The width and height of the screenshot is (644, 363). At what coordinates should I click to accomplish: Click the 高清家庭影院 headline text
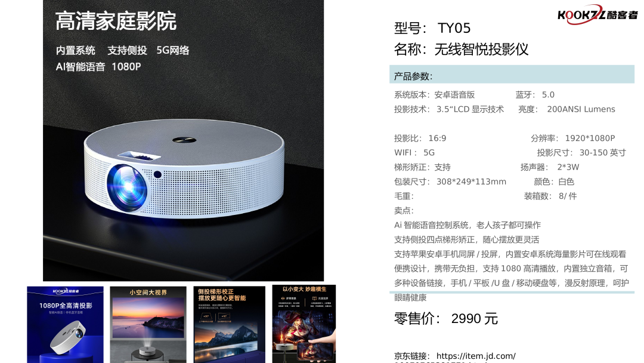pyautogui.click(x=116, y=21)
